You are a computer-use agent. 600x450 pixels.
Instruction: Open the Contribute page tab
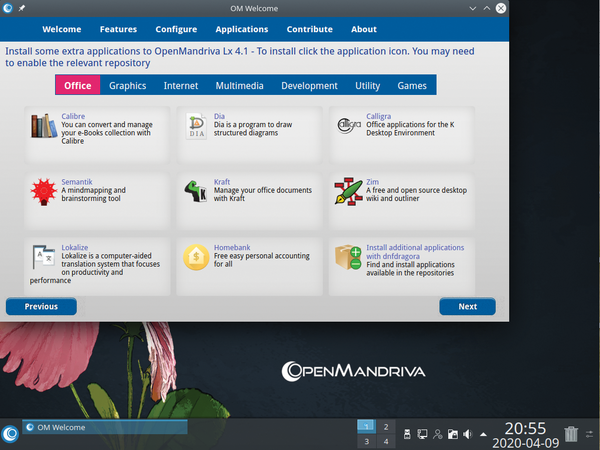click(310, 29)
